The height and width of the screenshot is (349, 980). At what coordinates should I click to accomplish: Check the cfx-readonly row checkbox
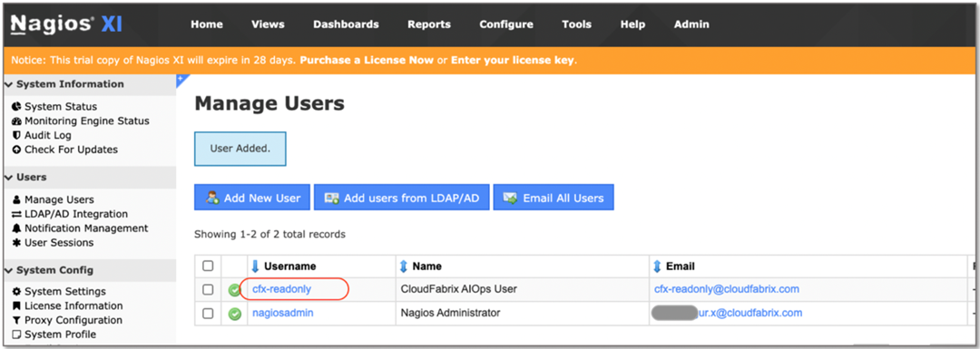pos(208,289)
